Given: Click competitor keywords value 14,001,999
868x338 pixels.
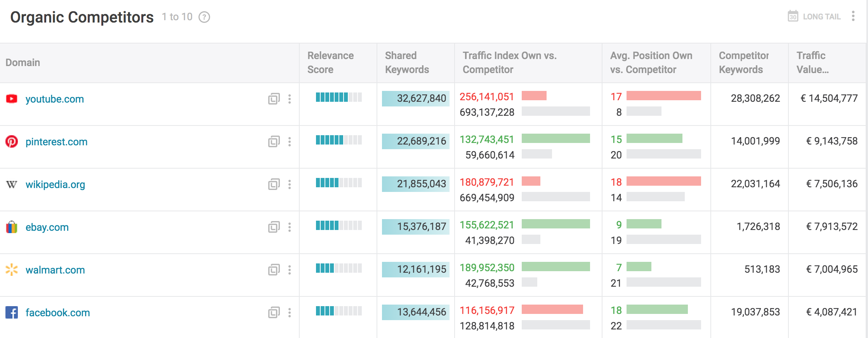Looking at the screenshot, I should [755, 141].
